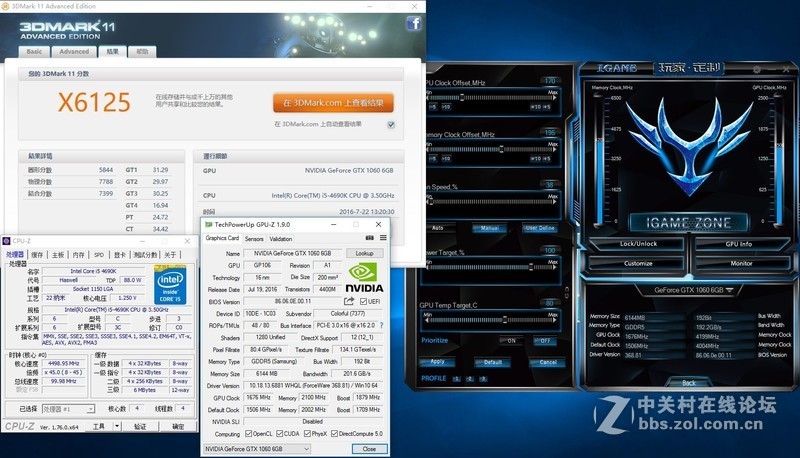Viewport: 800px width, 458px height.
Task: Click the orange 3DMark.com view results button
Action: click(x=333, y=103)
